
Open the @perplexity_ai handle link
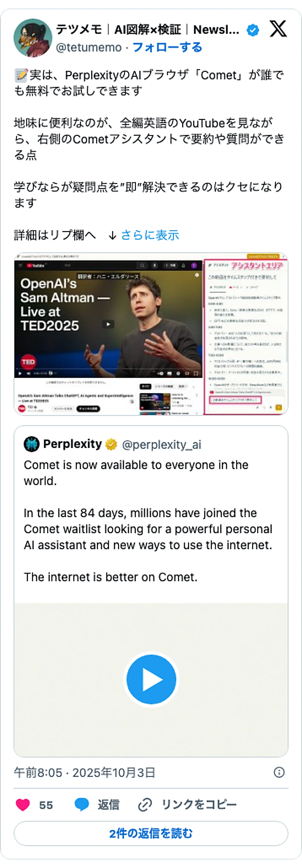point(162,445)
